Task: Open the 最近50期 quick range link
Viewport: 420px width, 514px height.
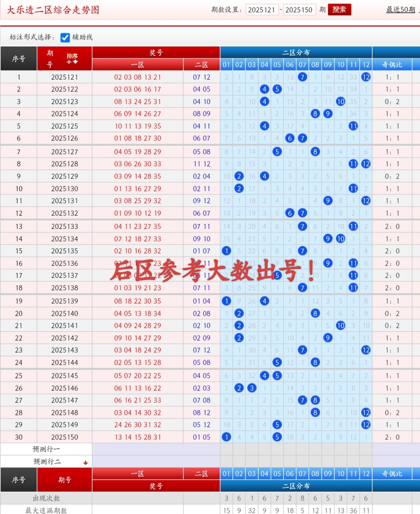Action: (400, 10)
